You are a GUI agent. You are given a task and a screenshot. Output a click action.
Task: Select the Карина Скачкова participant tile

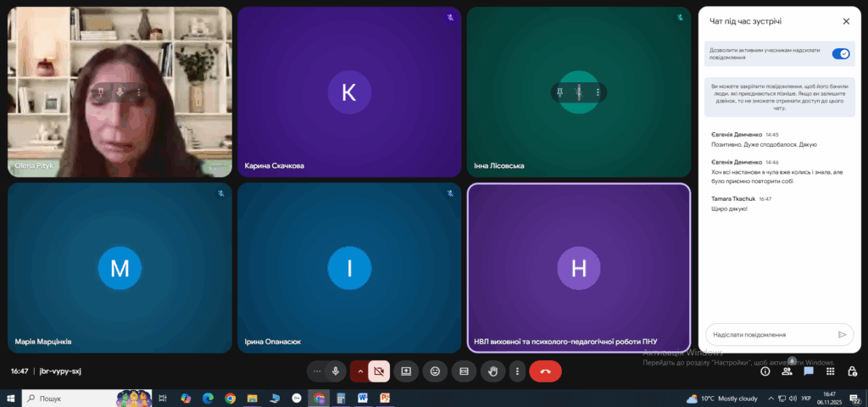349,92
